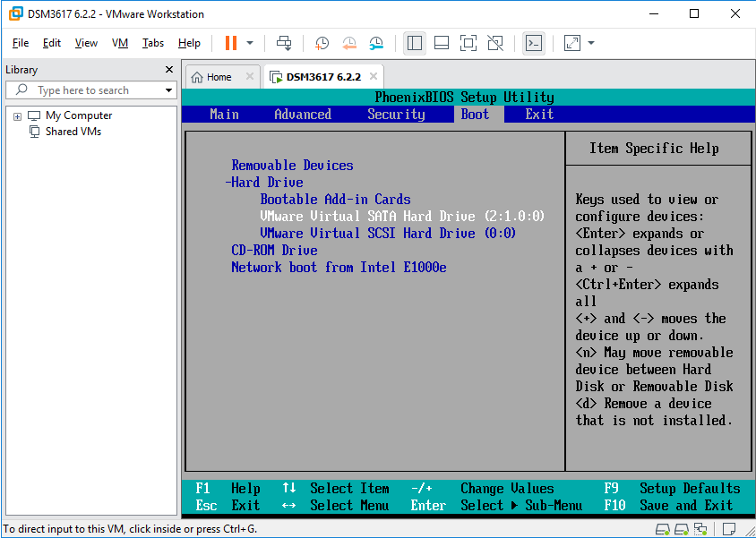Expand the My Computer tree node
Viewport: 756px width, 538px height.
pos(17,116)
